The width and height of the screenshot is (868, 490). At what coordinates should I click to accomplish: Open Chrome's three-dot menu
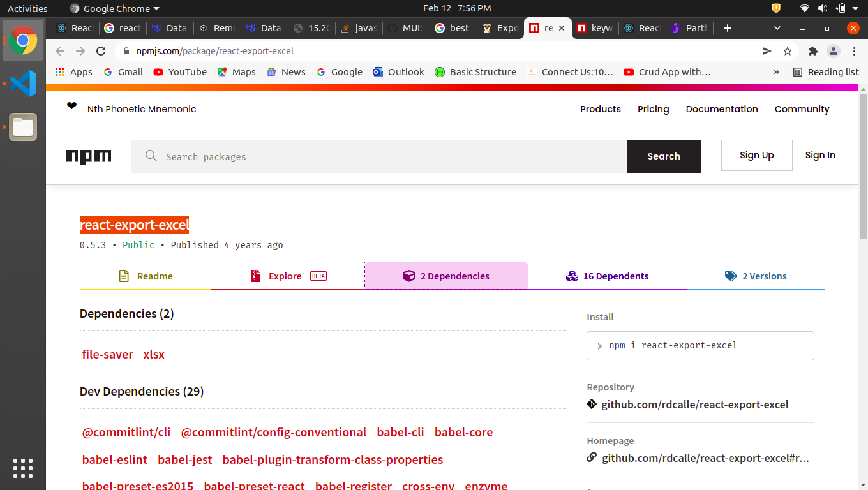click(x=854, y=51)
